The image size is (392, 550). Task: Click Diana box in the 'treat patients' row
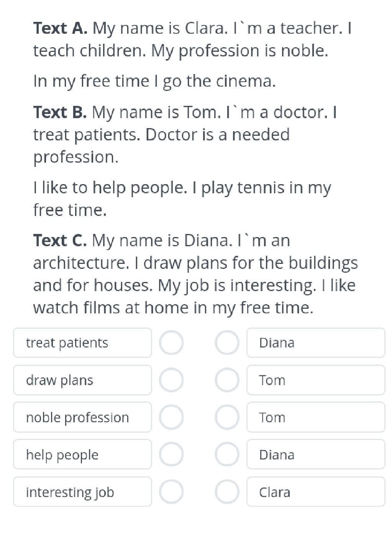(x=316, y=343)
